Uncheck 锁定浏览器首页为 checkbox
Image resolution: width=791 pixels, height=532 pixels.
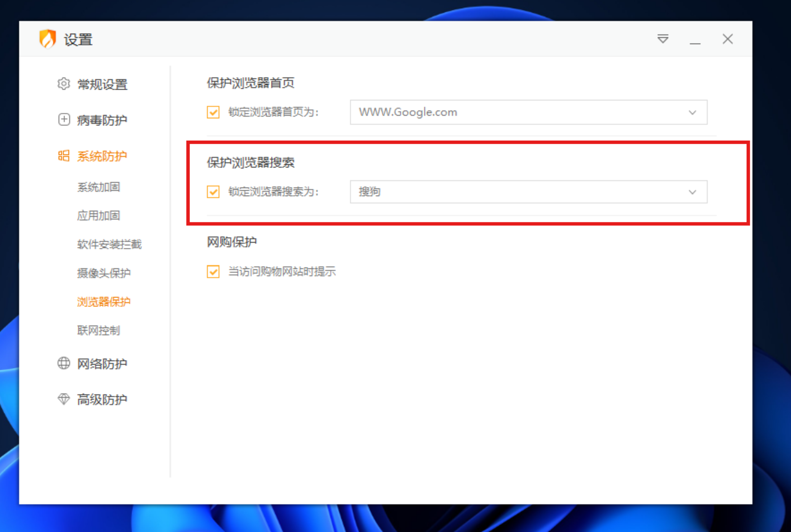tap(213, 112)
